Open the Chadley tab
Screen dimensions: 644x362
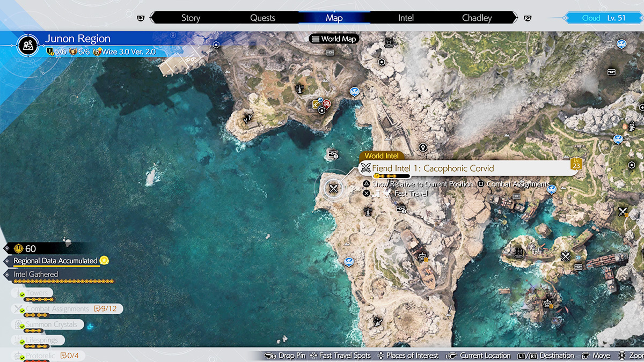coord(477,18)
